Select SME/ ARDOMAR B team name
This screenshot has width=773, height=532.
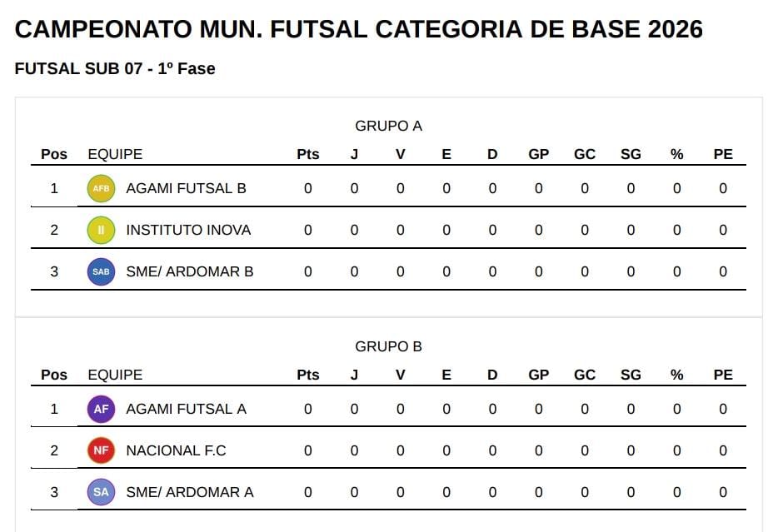[x=190, y=271]
